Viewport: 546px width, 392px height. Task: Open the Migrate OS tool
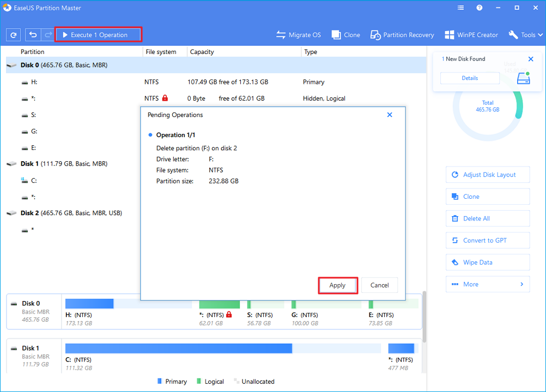coord(298,35)
